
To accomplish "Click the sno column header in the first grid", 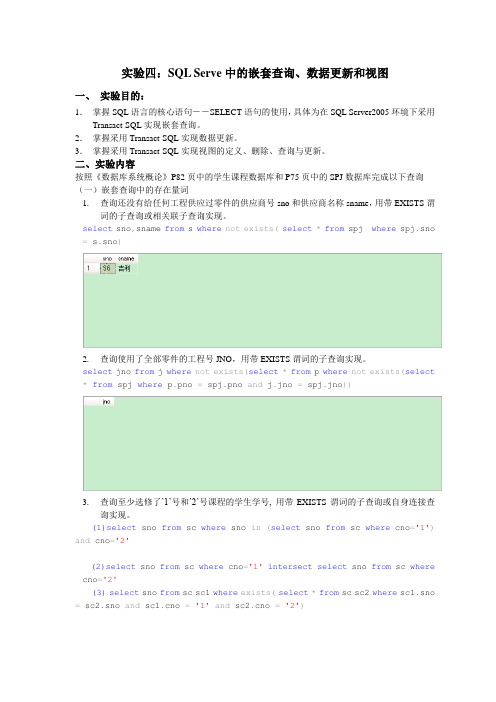I will pyautogui.click(x=107, y=259).
